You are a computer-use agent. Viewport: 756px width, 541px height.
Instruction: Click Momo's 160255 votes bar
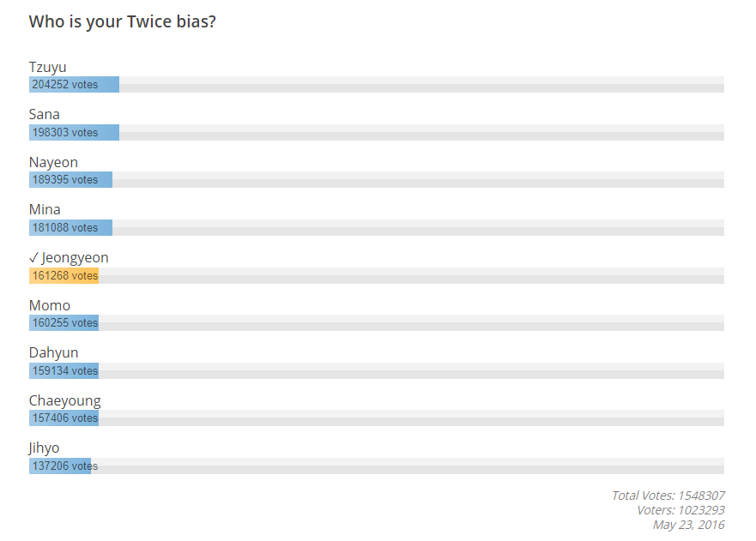(x=64, y=323)
